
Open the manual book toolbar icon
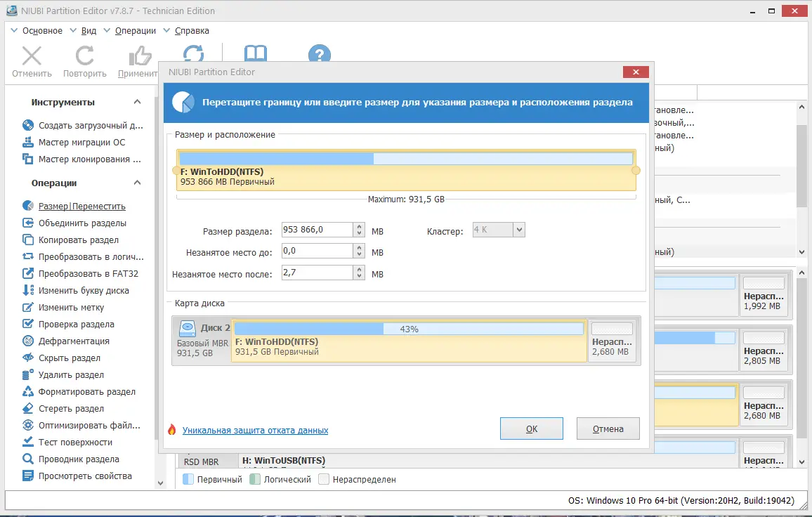tap(255, 53)
